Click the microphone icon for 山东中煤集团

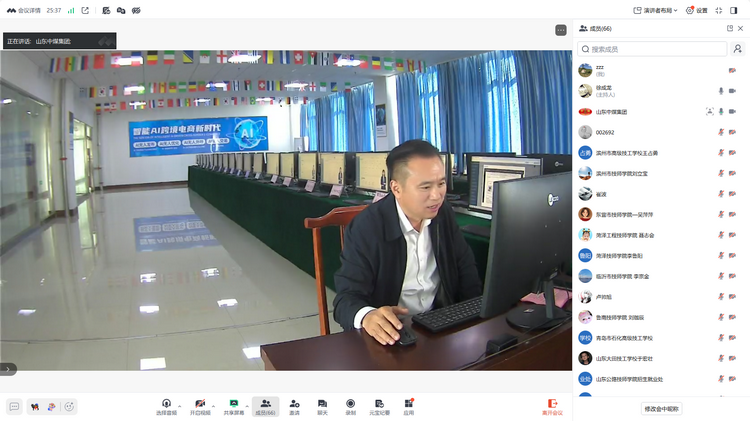[721, 111]
